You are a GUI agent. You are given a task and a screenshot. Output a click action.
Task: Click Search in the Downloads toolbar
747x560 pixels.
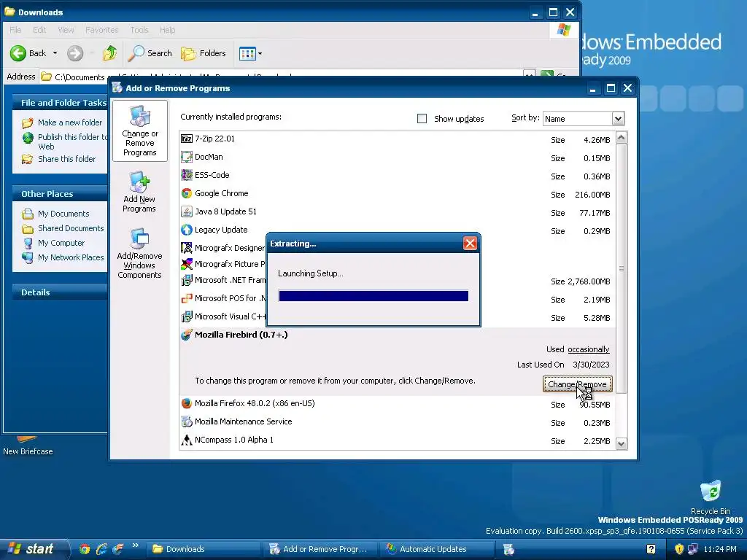[x=150, y=53]
